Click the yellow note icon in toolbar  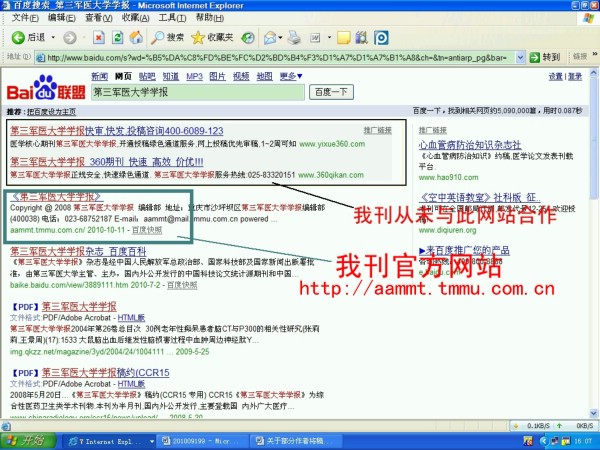pos(344,38)
